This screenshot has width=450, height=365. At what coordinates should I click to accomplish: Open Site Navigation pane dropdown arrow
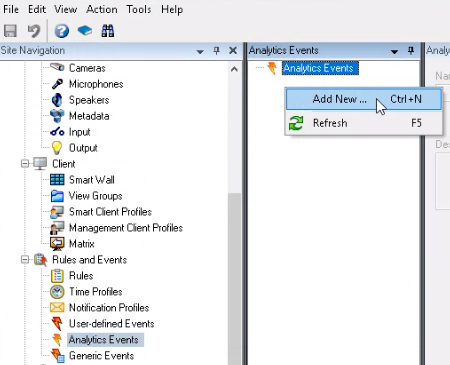tap(200, 51)
